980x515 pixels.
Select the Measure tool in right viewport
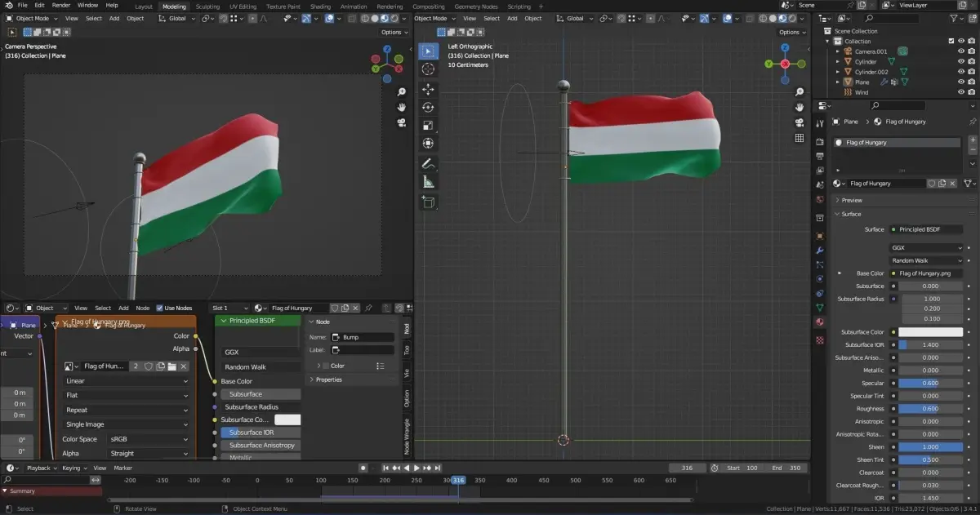tap(428, 182)
